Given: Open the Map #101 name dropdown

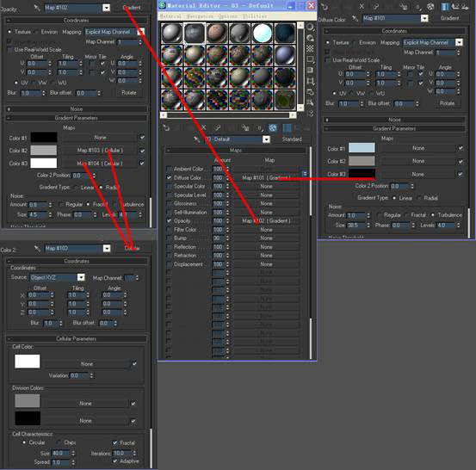Looking at the screenshot, I should pyautogui.click(x=424, y=19).
